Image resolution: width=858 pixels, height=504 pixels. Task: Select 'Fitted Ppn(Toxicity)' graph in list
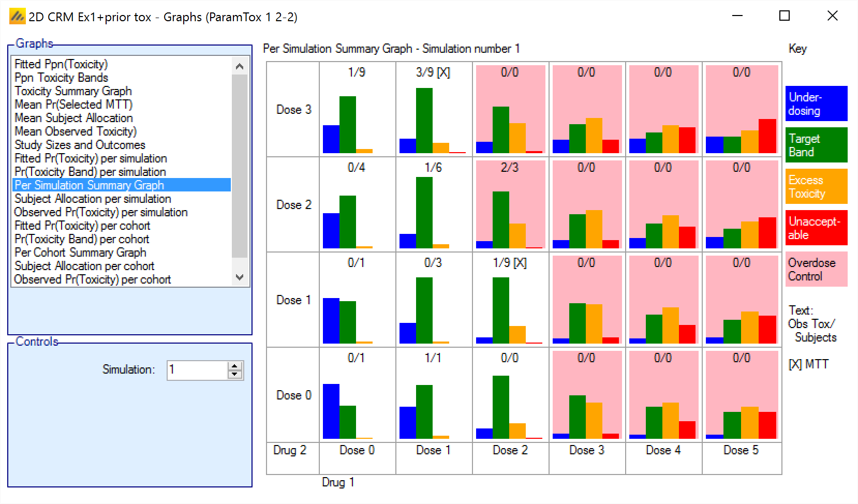(x=61, y=64)
